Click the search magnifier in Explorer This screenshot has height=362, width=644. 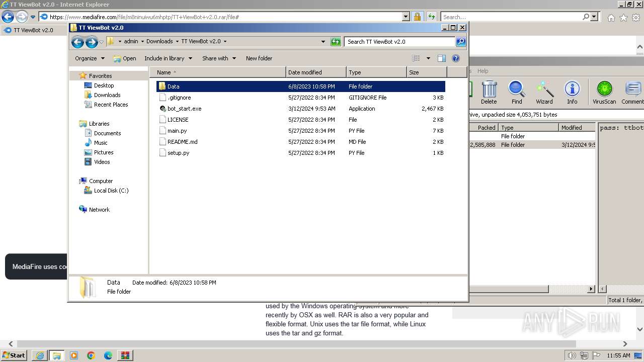point(460,42)
